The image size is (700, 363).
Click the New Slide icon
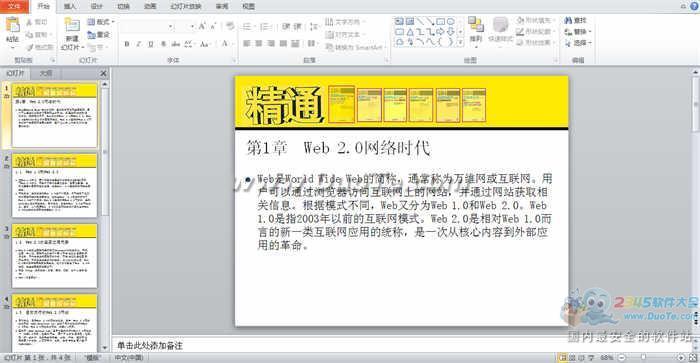tap(72, 25)
